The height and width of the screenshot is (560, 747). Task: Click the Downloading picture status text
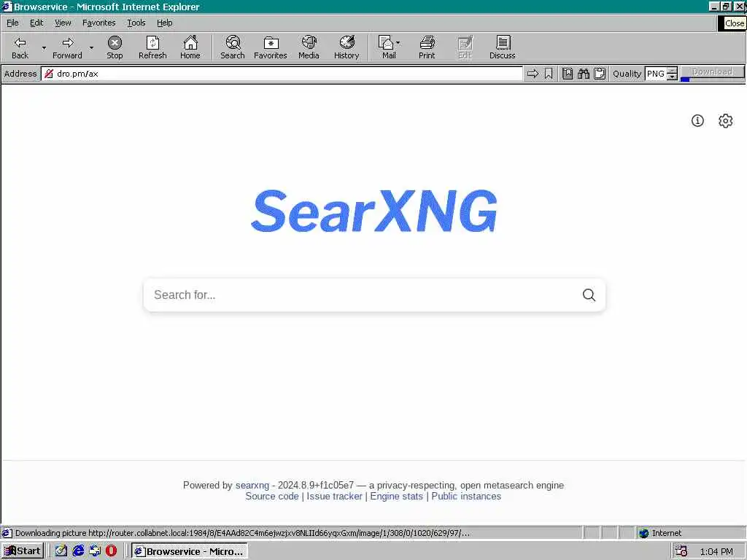(242, 533)
